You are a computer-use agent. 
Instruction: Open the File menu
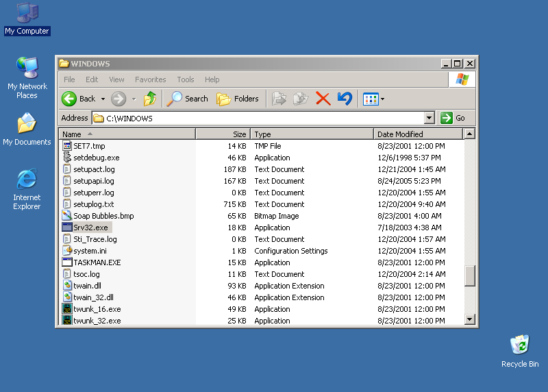coord(69,79)
